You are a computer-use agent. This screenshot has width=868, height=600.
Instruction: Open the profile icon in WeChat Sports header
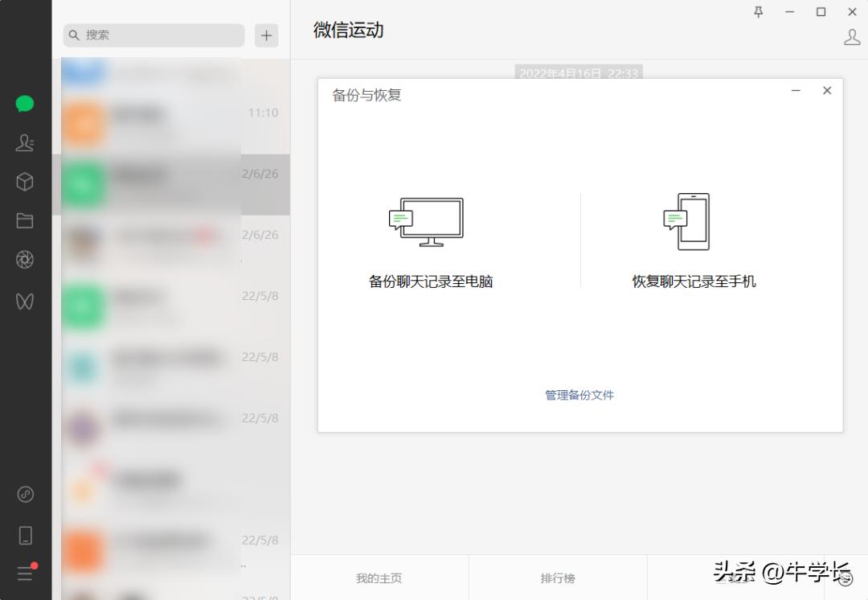[x=852, y=36]
